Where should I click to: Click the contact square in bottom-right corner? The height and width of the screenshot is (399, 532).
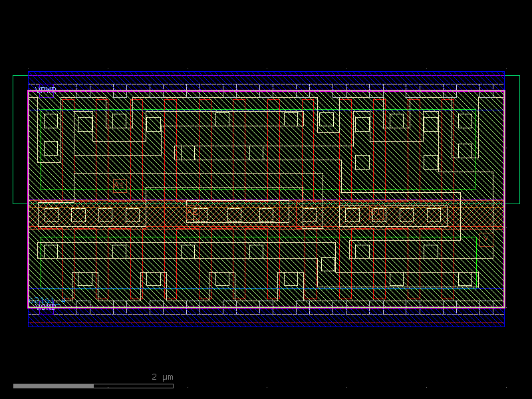click(465, 279)
